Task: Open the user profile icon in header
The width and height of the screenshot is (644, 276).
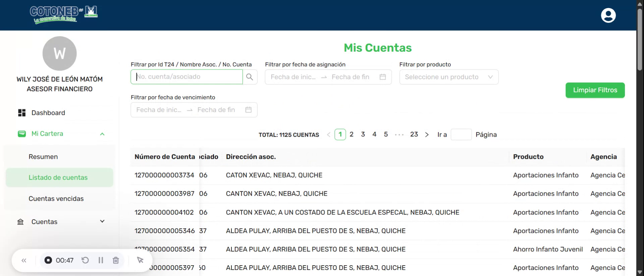Action: click(608, 15)
